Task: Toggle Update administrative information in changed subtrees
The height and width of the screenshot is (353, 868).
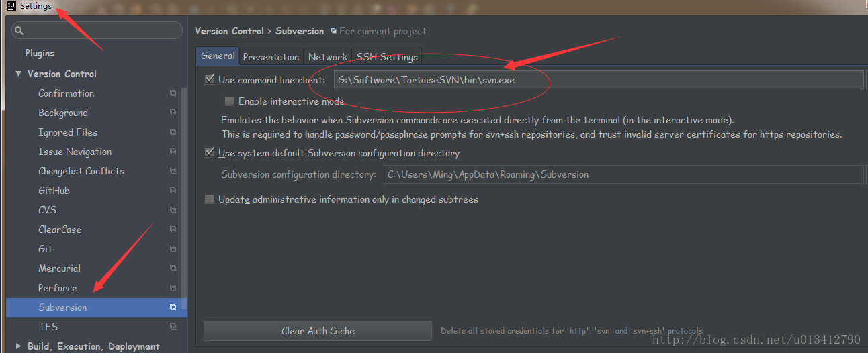Action: 210,199
